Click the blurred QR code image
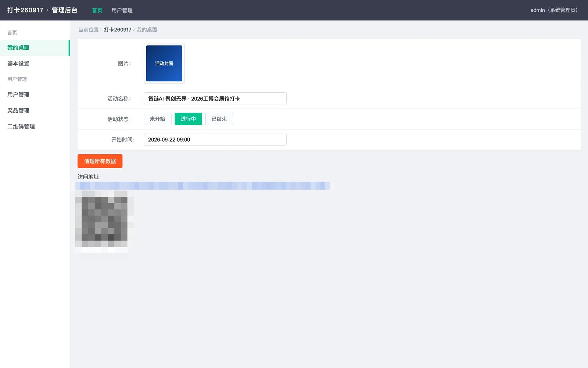Screen dimensions: 588x368 click(104, 222)
